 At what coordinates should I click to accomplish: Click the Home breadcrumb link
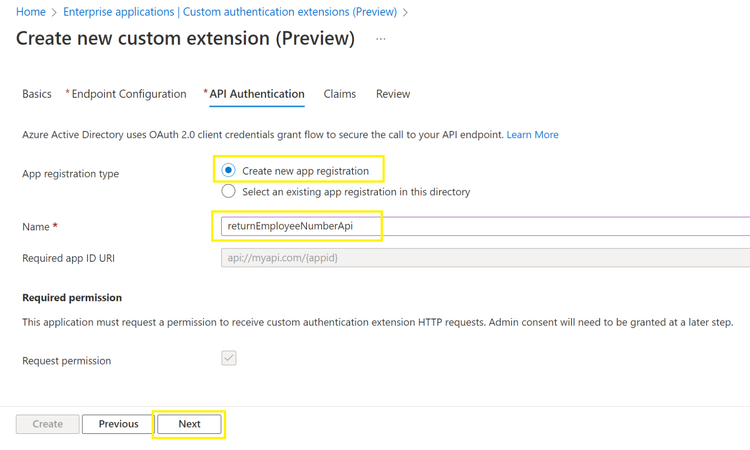pyautogui.click(x=31, y=12)
